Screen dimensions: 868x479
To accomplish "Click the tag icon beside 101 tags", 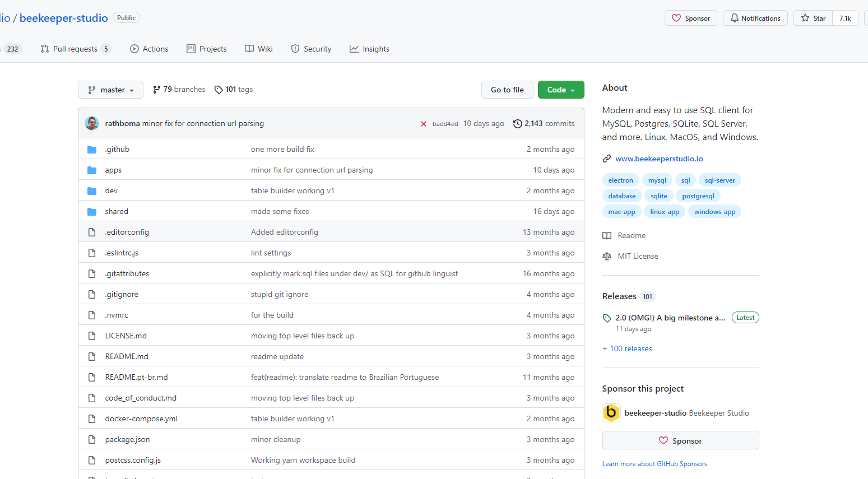I will tap(219, 90).
